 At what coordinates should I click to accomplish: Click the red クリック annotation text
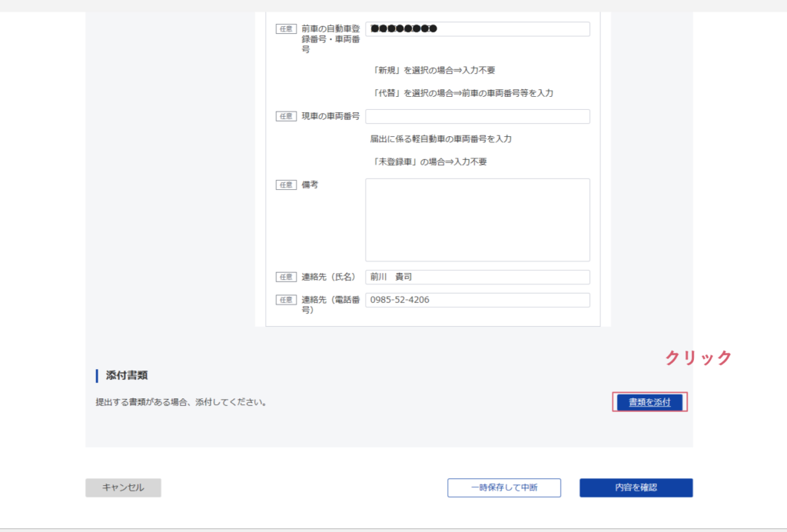pyautogui.click(x=698, y=357)
